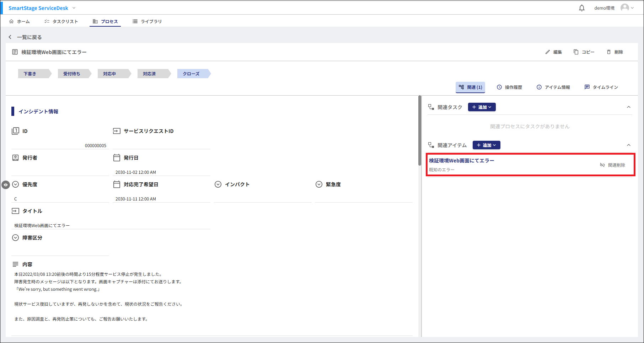The height and width of the screenshot is (343, 644).
Task: Click the タイトル field icon
Action: click(x=15, y=211)
